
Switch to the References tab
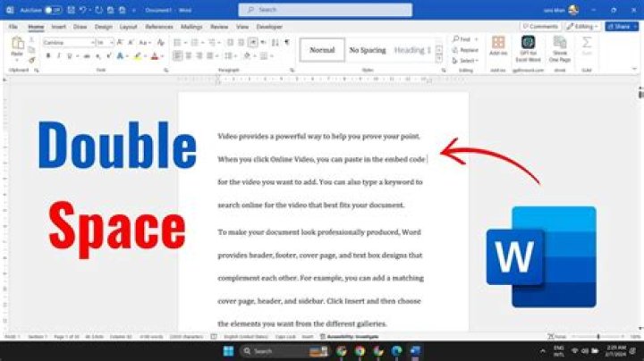[159, 27]
